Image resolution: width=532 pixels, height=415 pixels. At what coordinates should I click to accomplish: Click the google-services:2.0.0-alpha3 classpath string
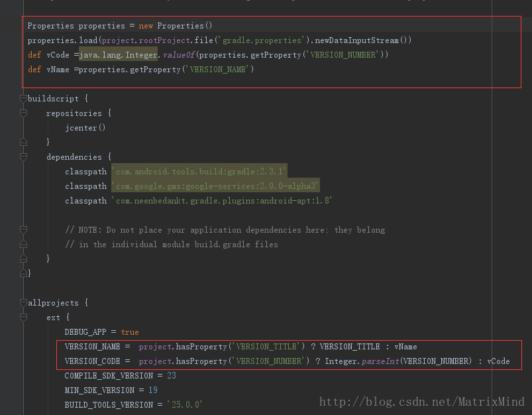[215, 186]
